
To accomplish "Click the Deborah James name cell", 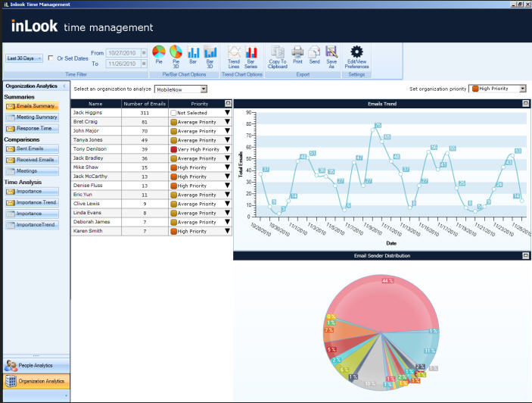I will pos(96,222).
